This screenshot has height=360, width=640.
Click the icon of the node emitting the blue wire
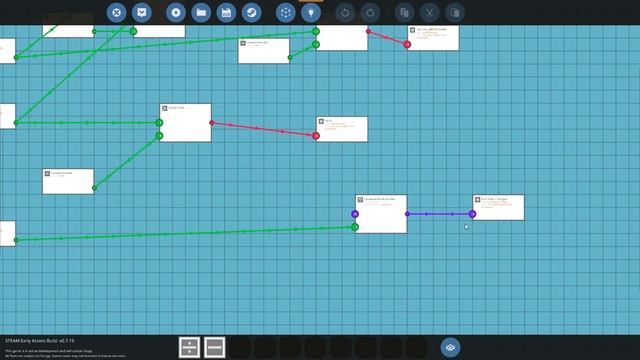(x=360, y=200)
